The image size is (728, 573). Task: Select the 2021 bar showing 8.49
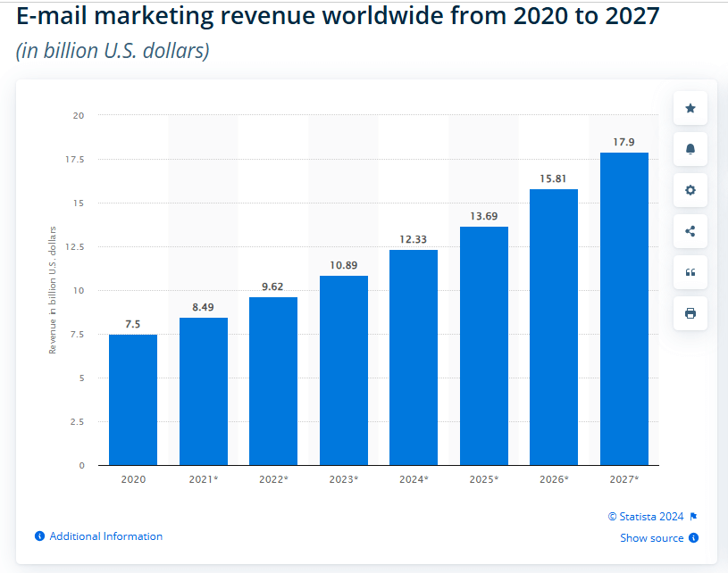tap(203, 391)
